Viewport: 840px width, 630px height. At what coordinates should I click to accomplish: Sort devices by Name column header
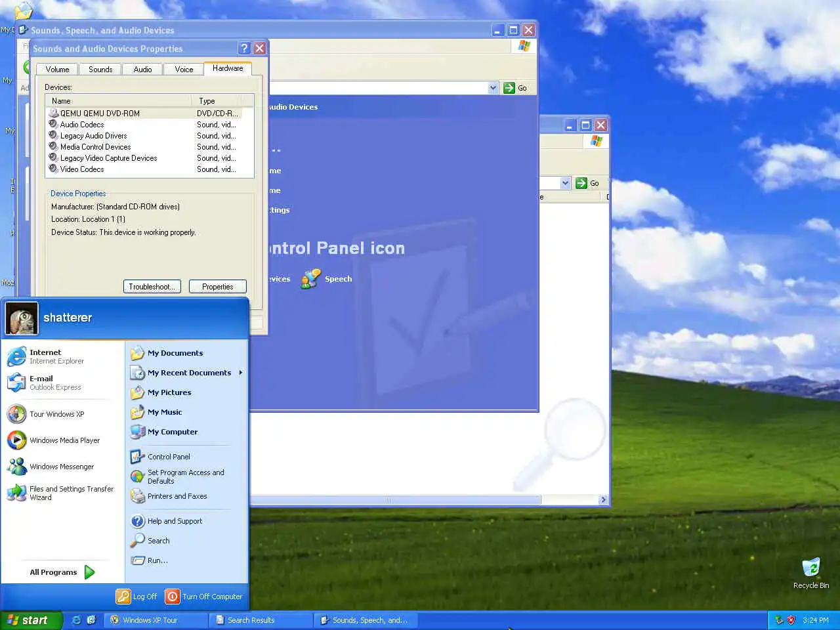(x=119, y=101)
